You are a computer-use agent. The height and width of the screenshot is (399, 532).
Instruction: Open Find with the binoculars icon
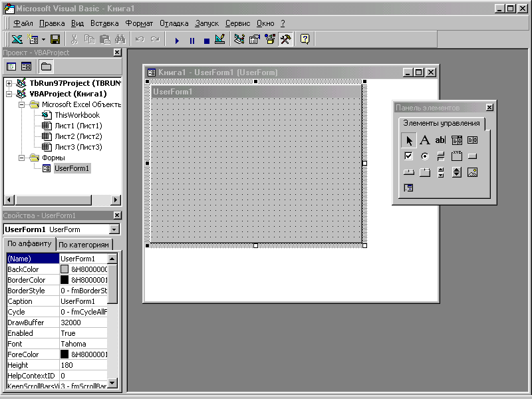pyautogui.click(x=120, y=39)
